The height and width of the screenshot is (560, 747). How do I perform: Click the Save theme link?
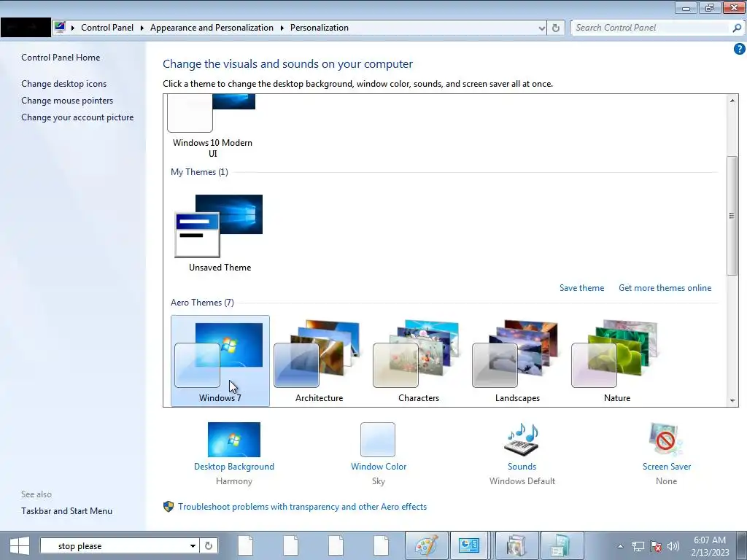(x=581, y=288)
